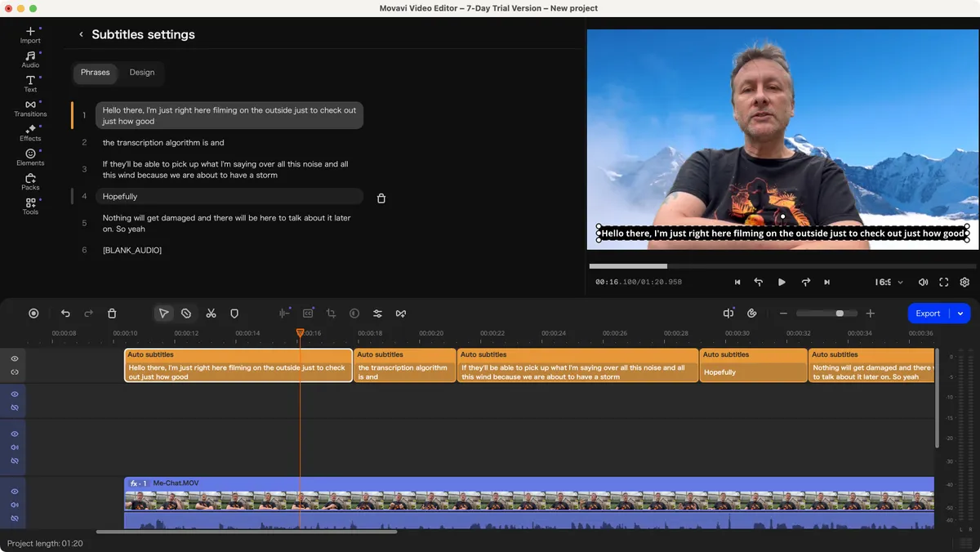Mute the audio of the video track

(x=13, y=506)
